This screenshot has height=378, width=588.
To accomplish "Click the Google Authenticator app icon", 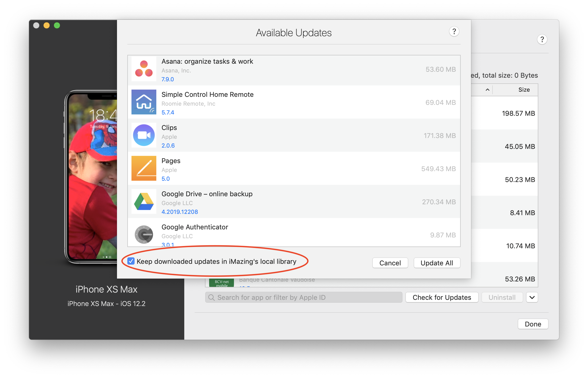I will pyautogui.click(x=144, y=234).
